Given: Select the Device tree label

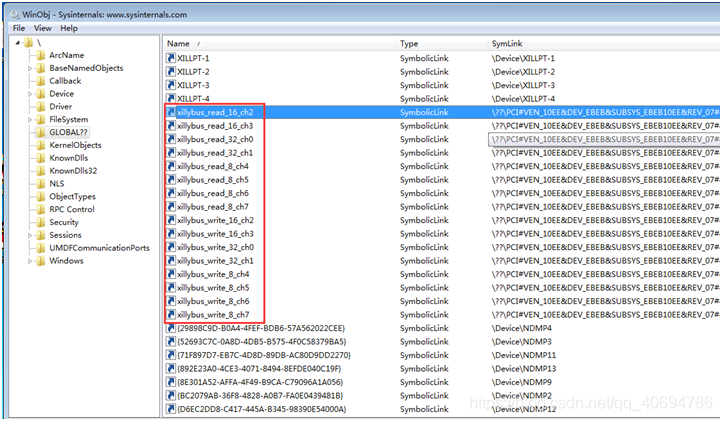Looking at the screenshot, I should (62, 94).
